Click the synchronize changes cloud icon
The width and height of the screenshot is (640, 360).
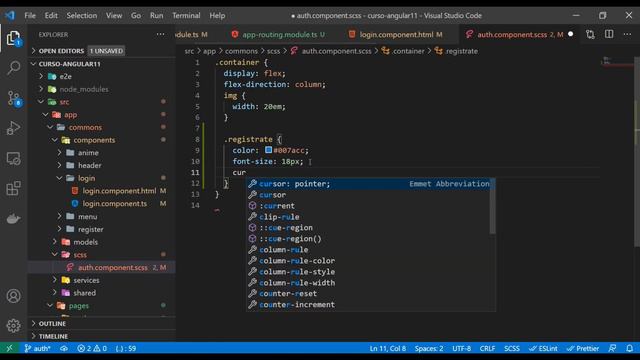pos(64,348)
